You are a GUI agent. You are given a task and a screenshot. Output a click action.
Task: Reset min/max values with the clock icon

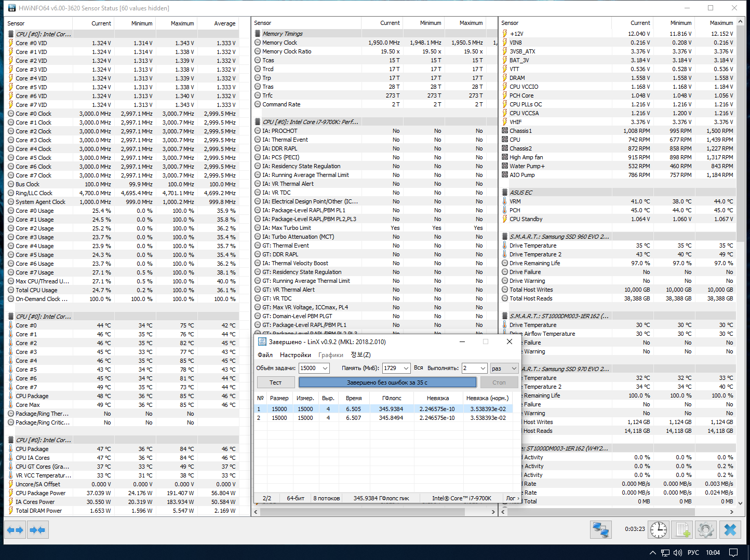659,529
